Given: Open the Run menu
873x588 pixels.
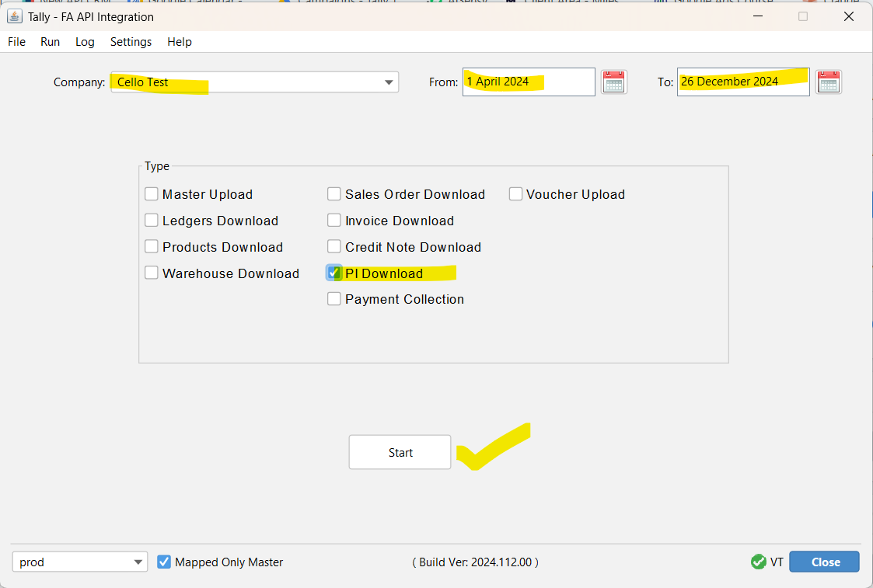Looking at the screenshot, I should pyautogui.click(x=50, y=42).
